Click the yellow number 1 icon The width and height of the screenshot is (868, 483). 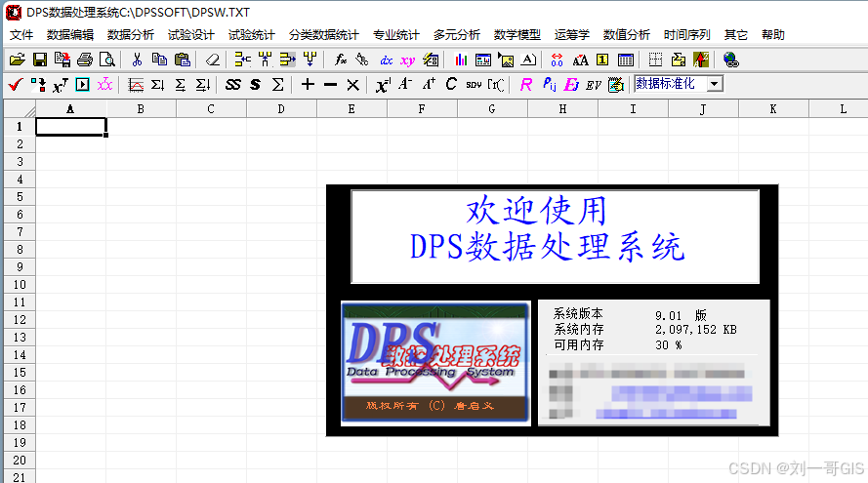pos(602,60)
